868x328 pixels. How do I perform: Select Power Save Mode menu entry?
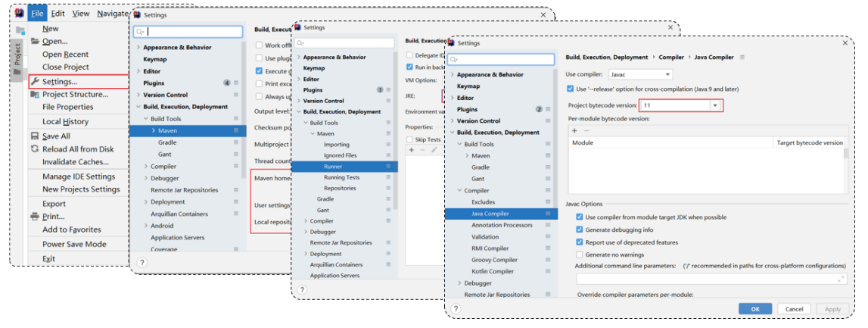(x=74, y=244)
